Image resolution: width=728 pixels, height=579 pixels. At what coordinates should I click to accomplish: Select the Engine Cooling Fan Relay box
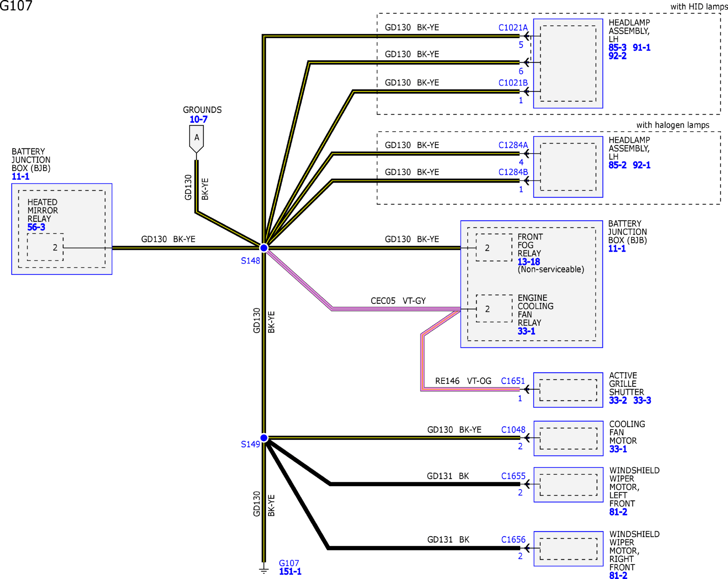pos(494,309)
